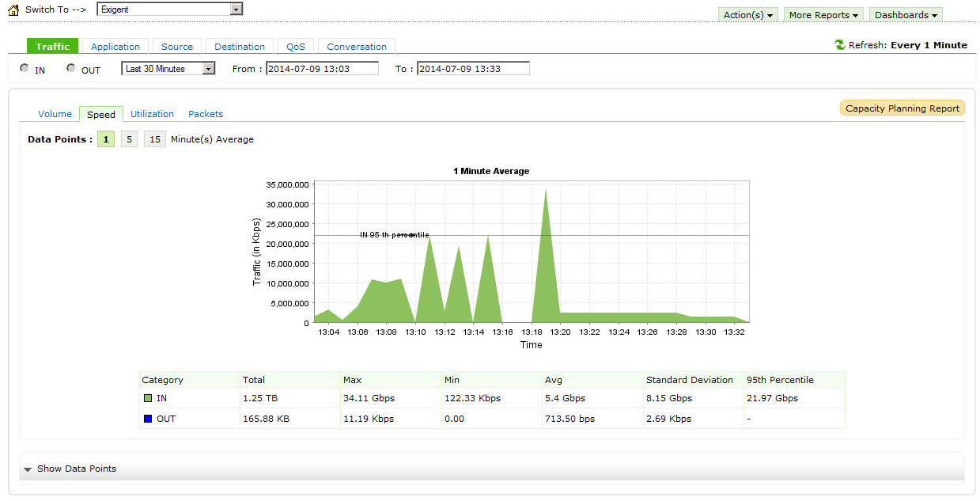Switch to the Application tab
The width and height of the screenshot is (980, 501).
point(115,47)
